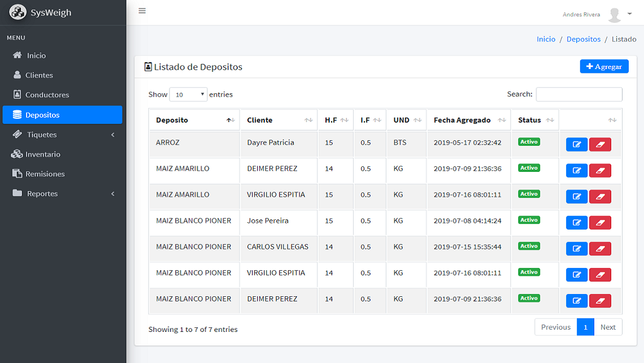Delete the CARLOS VILLEGAS deposit entry
This screenshot has height=363, width=644.
(x=600, y=249)
